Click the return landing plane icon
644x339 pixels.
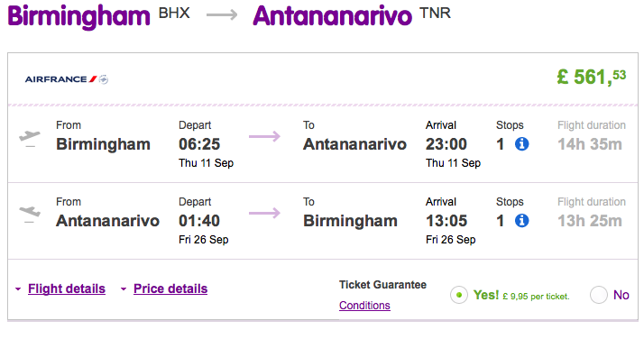[x=30, y=215]
